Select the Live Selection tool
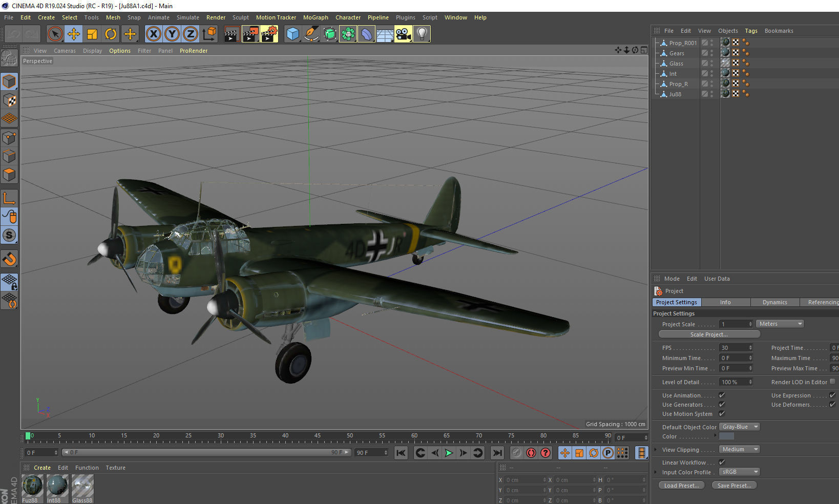 click(x=55, y=34)
